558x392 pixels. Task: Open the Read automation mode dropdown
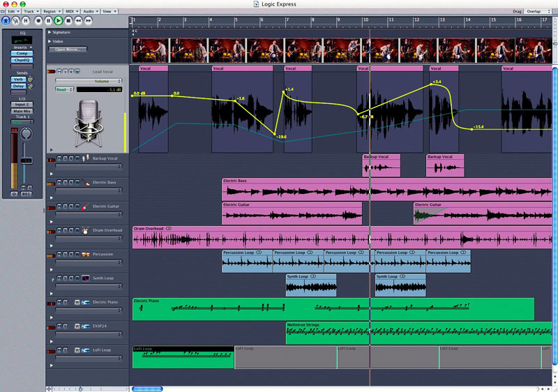click(x=64, y=90)
